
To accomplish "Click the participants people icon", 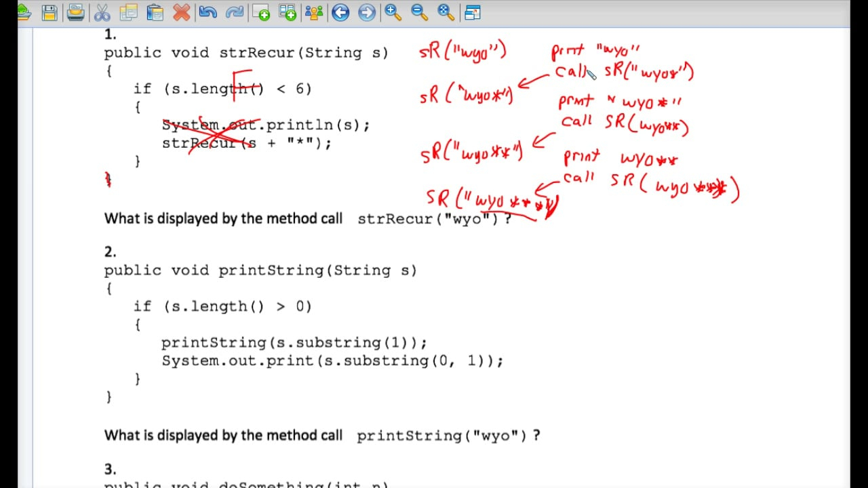I will click(314, 12).
